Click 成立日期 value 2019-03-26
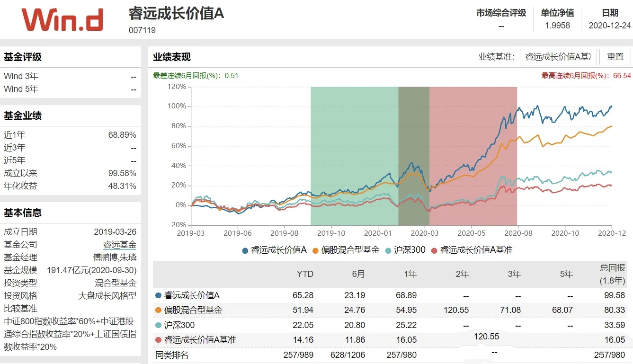Screen dimensions: 633x364 pos(115,232)
